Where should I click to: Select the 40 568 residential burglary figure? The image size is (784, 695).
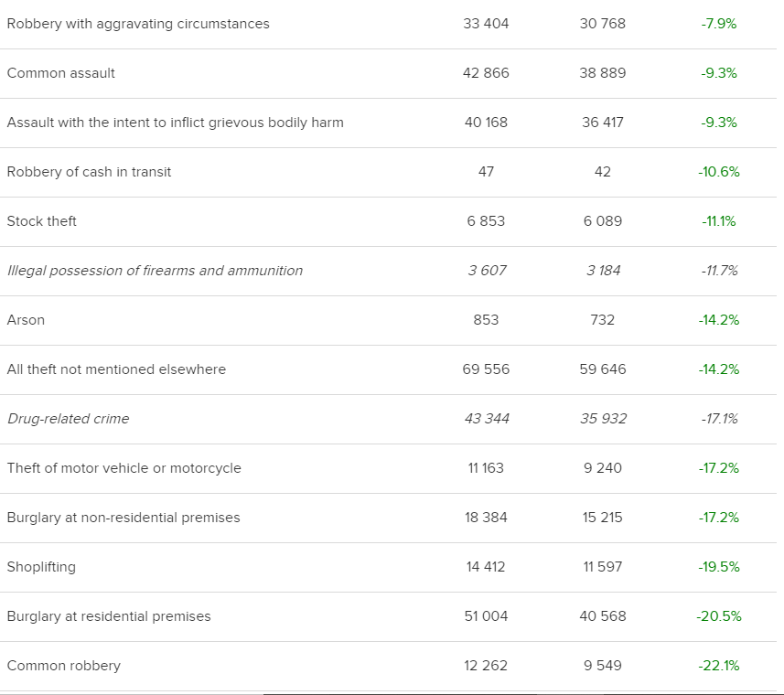click(x=603, y=616)
